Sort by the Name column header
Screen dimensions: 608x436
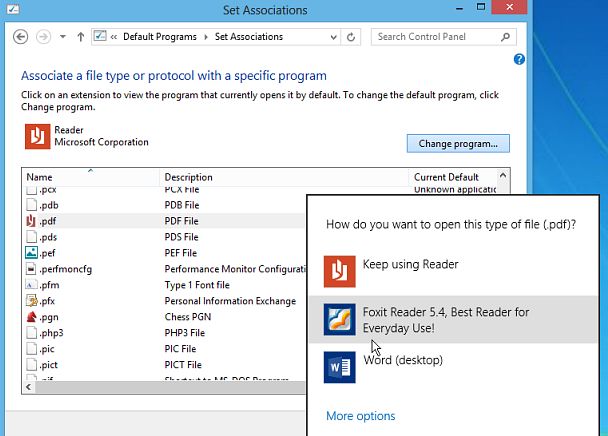pos(90,177)
